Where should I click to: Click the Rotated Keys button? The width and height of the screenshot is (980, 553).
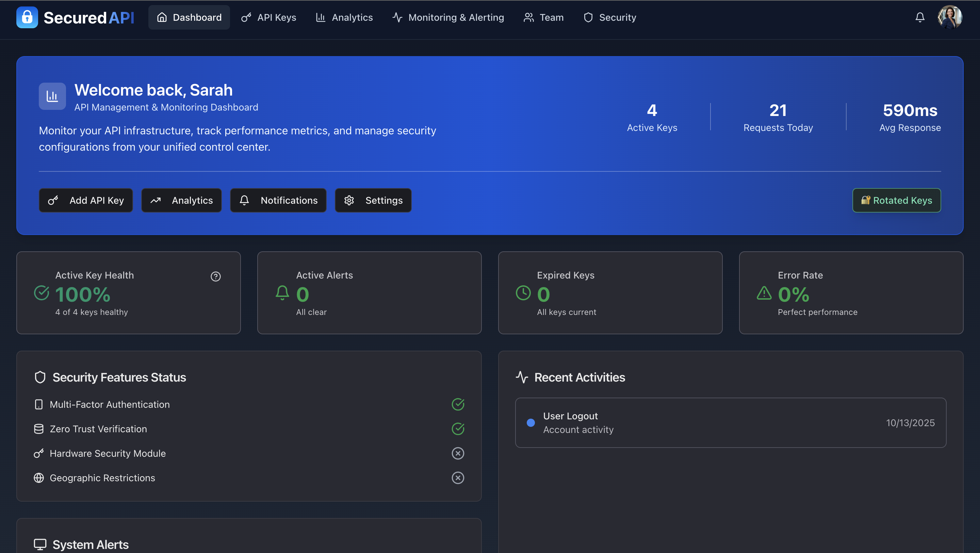[896, 200]
